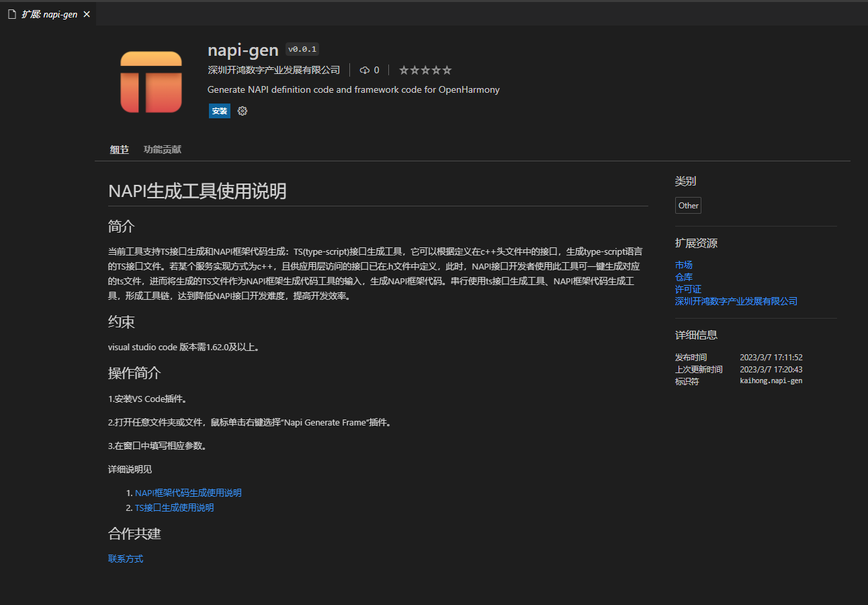
Task: Switch to the 细节 details tab
Action: pyautogui.click(x=120, y=149)
